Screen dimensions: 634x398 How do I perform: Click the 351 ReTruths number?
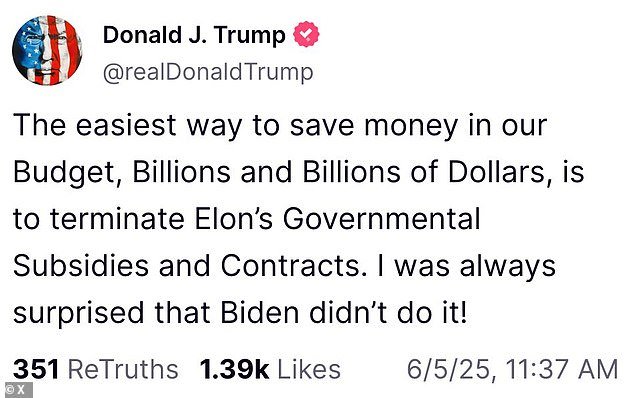[36, 369]
